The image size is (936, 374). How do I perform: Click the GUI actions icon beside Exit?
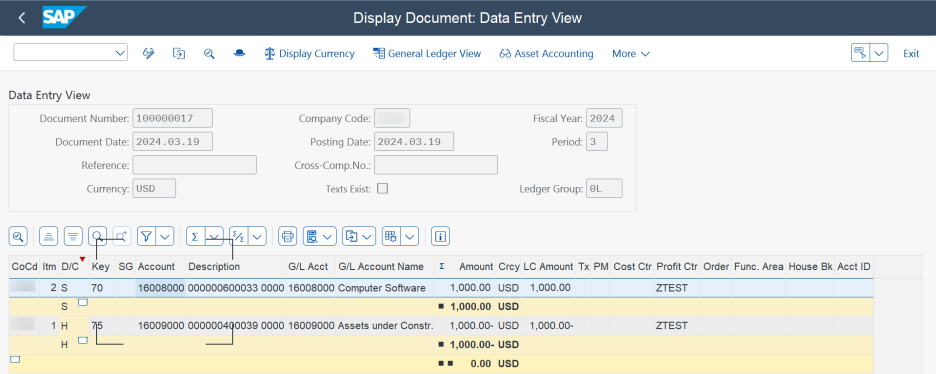860,52
